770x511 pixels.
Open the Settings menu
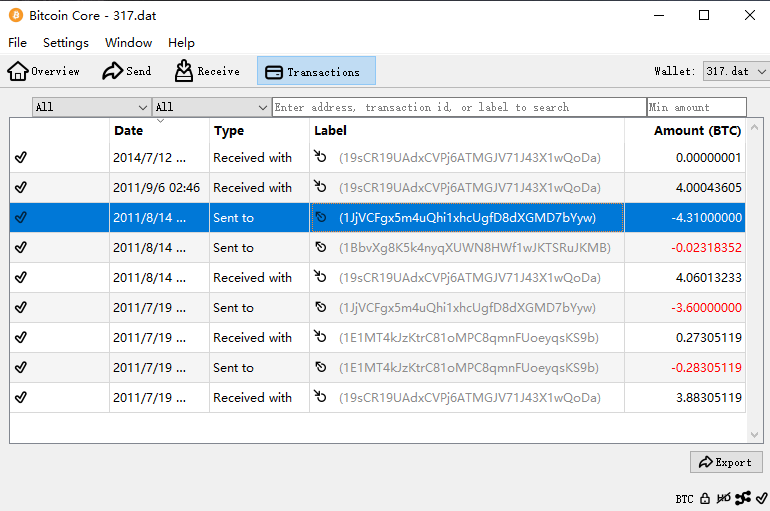click(x=66, y=43)
